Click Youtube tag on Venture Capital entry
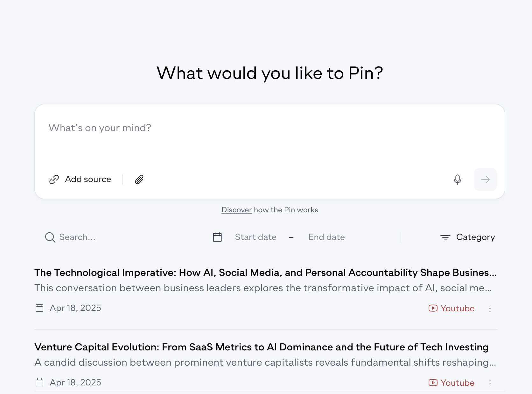Image resolution: width=532 pixels, height=394 pixels. click(x=451, y=383)
